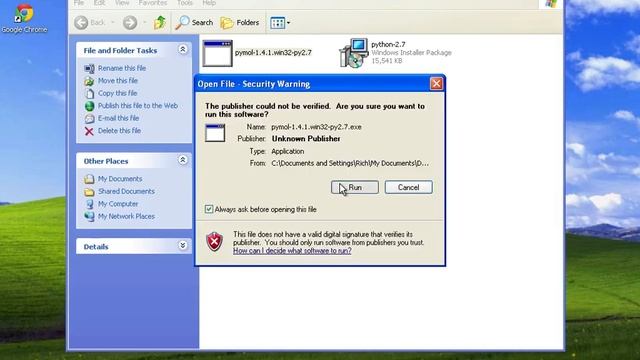
Task: Click the My Documents folder icon
Action: pos(89,179)
